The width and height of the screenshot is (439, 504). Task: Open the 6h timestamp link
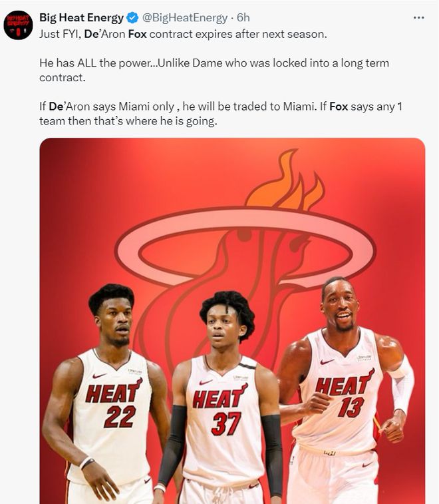click(243, 18)
